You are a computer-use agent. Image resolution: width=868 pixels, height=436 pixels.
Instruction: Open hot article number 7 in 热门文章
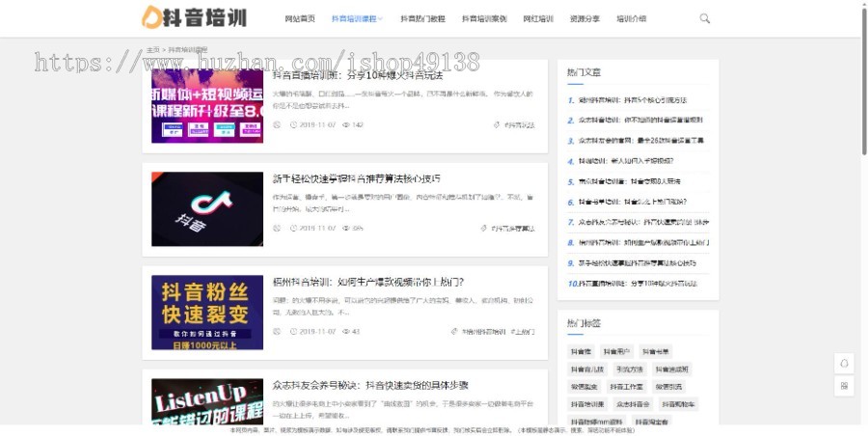point(643,222)
